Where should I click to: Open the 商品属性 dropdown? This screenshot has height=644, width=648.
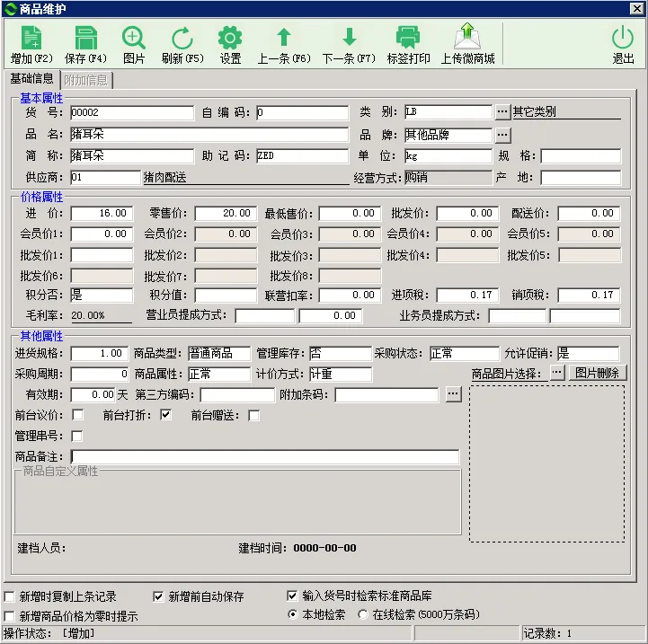[x=219, y=375]
